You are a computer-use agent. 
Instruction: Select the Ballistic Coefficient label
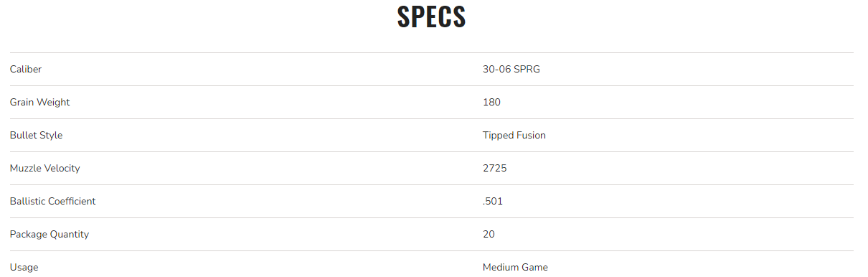coord(53,201)
